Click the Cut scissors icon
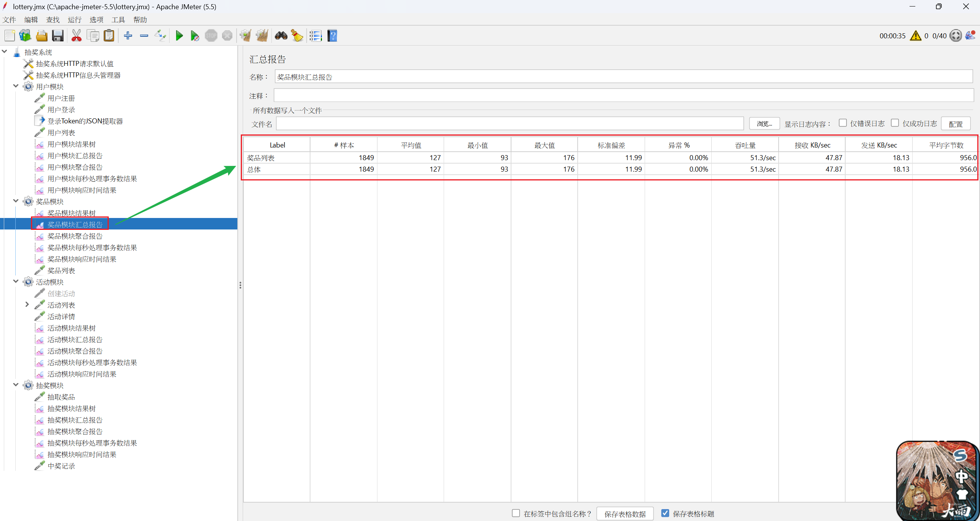Image resolution: width=980 pixels, height=521 pixels. pyautogui.click(x=76, y=36)
